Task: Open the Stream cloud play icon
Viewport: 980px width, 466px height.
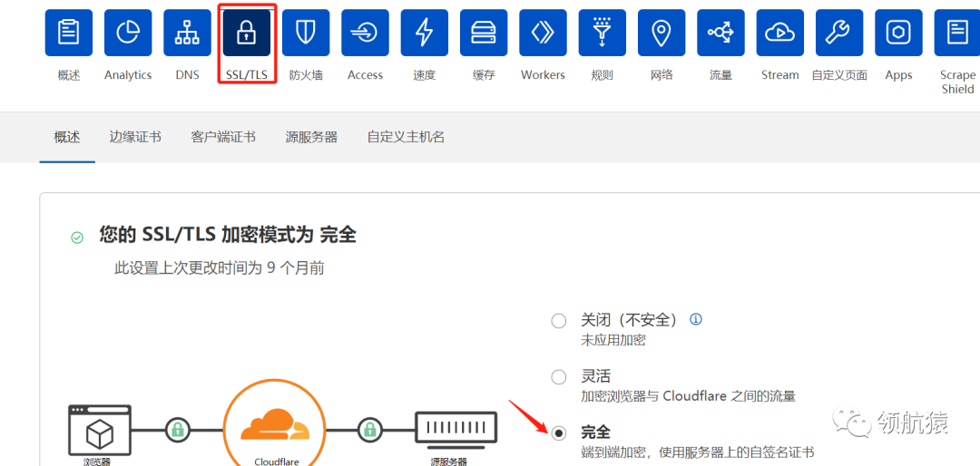Action: pos(780,33)
